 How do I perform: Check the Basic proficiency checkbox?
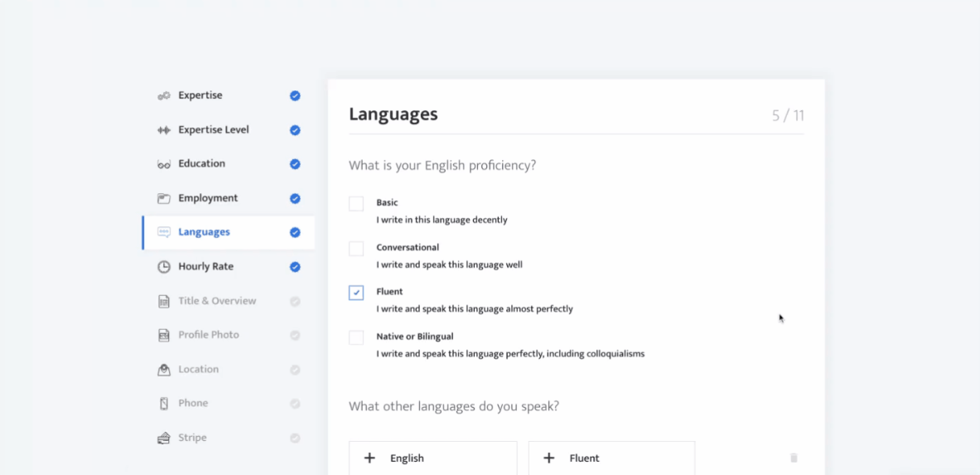356,203
